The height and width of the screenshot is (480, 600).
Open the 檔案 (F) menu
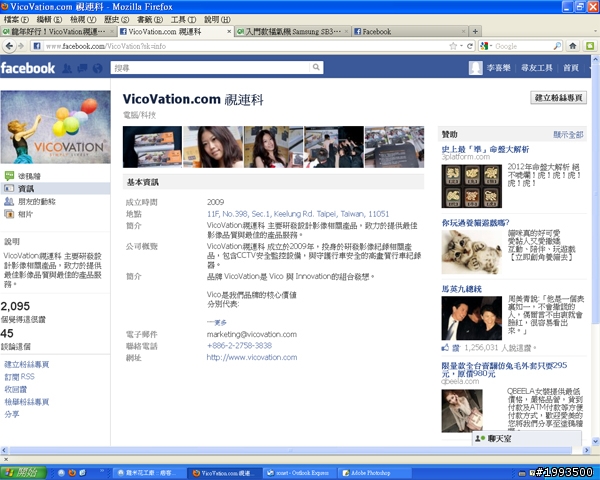tap(16, 20)
